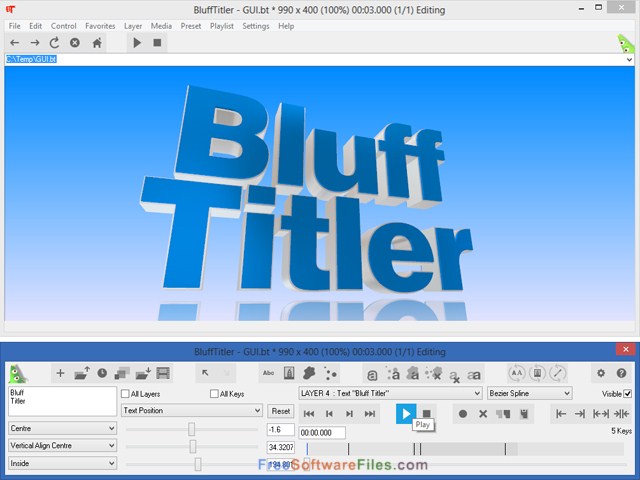Click the Reset button
640x480 pixels.
(281, 411)
